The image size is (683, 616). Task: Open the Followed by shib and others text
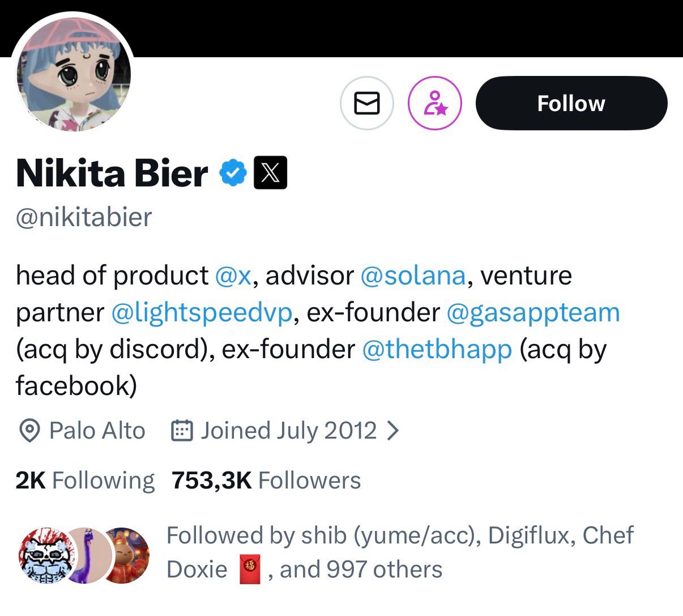point(399,552)
